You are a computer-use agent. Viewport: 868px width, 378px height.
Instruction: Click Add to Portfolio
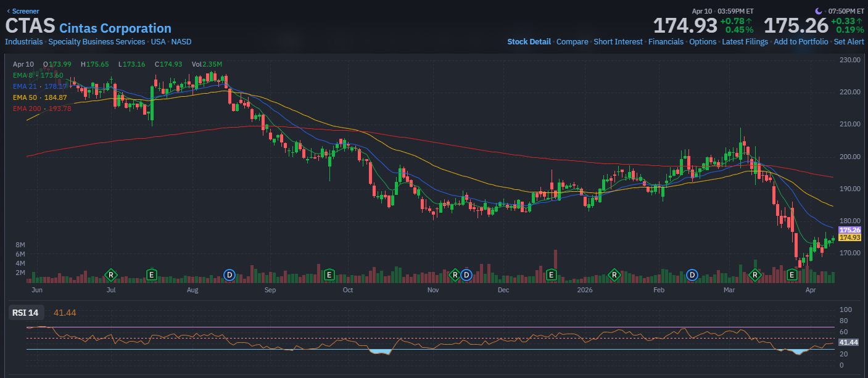801,42
